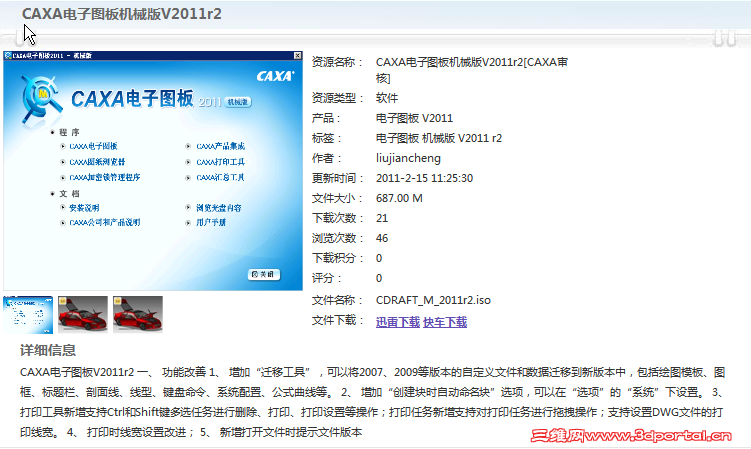
Task: Click the product value 电子图板 V2011
Action: (414, 118)
